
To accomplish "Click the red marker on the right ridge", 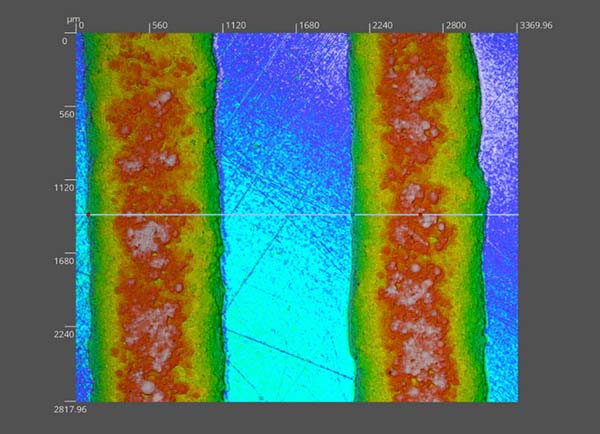I will tap(419, 214).
